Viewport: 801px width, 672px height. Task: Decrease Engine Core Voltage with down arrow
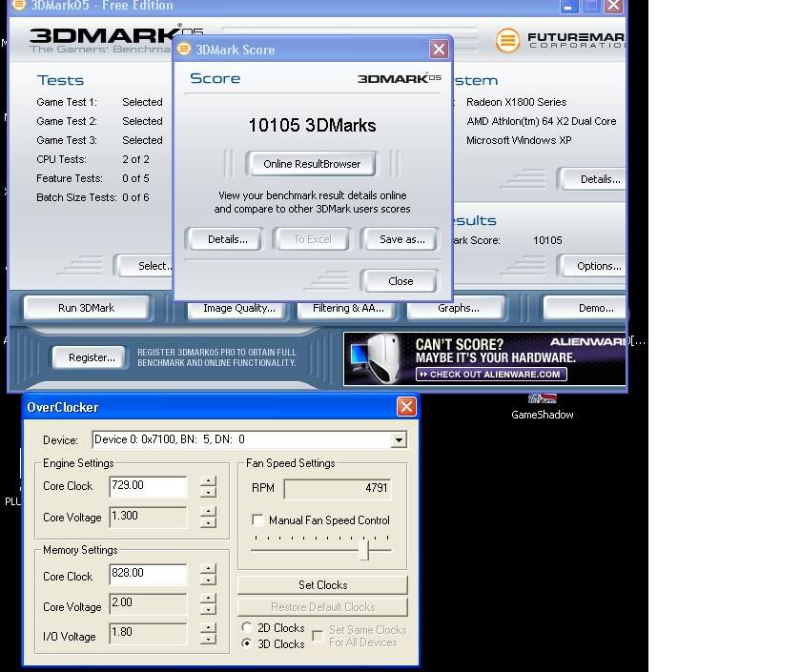(x=208, y=522)
